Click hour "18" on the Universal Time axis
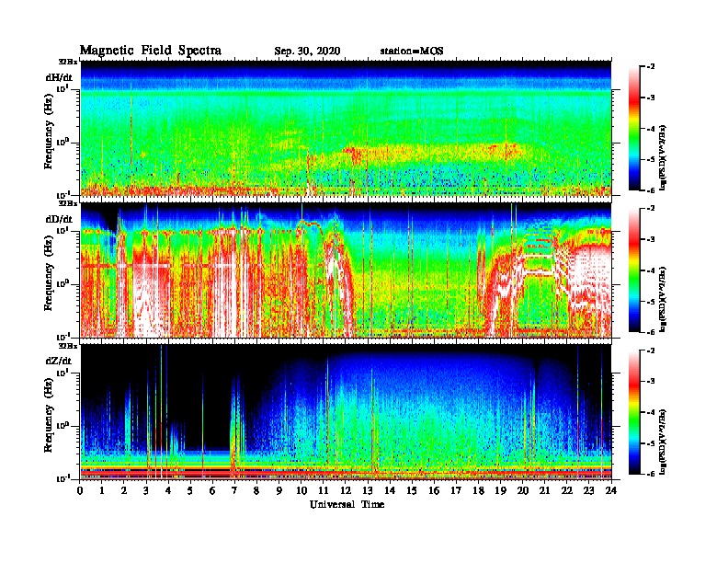Image resolution: width=728 pixels, height=563 pixels. click(478, 490)
